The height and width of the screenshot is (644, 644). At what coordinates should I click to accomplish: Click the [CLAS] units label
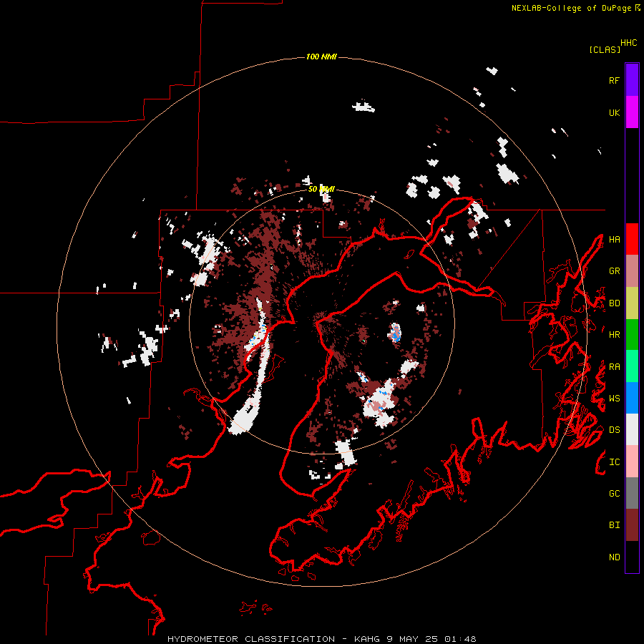pyautogui.click(x=605, y=49)
